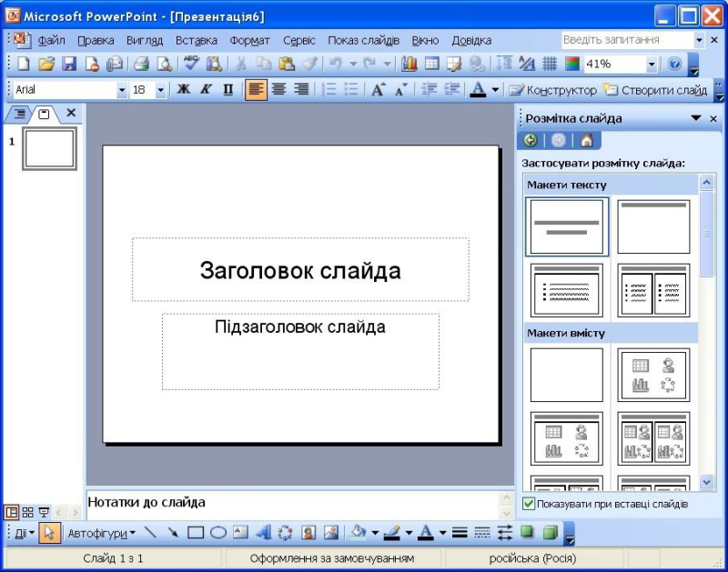728x572 pixels.
Task: Toggle italic formatting button К
Action: pyautogui.click(x=206, y=89)
